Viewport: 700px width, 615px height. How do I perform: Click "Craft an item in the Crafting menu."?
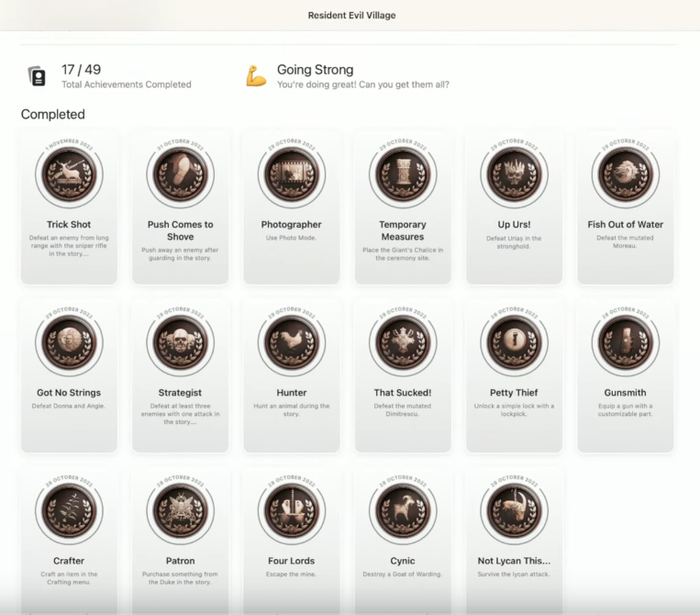(x=69, y=578)
